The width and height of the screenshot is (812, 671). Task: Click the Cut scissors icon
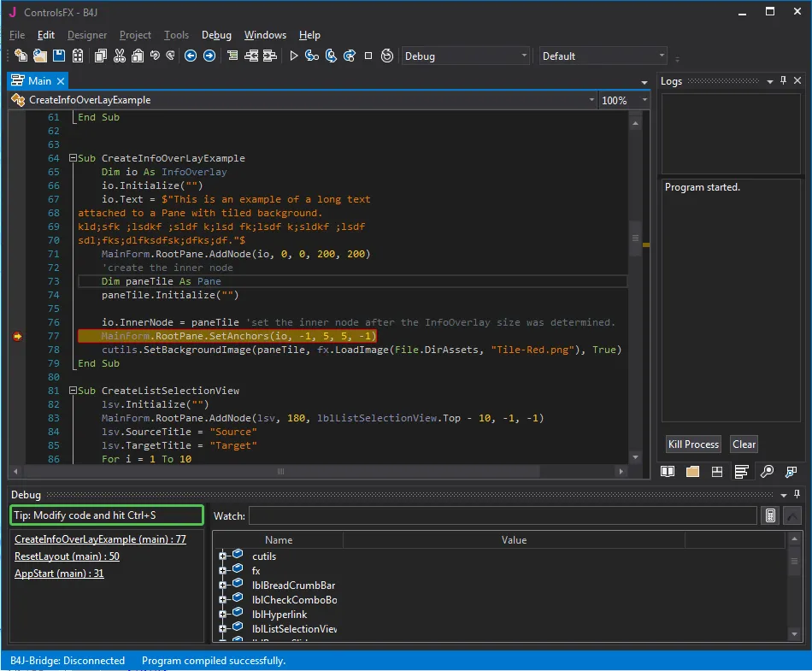[119, 56]
